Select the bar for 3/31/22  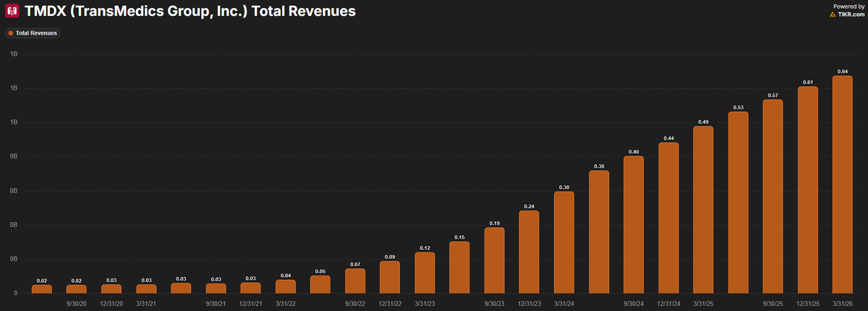(x=285, y=286)
